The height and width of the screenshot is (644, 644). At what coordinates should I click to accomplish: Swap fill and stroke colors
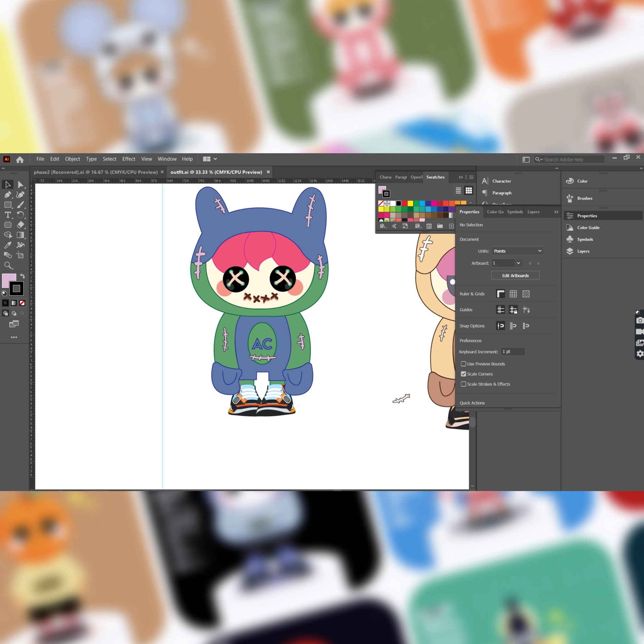[x=22, y=276]
